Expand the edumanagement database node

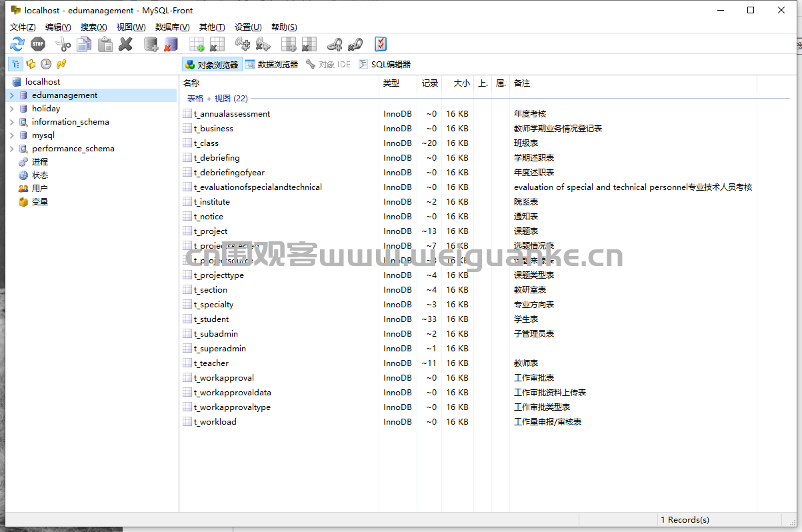11,95
